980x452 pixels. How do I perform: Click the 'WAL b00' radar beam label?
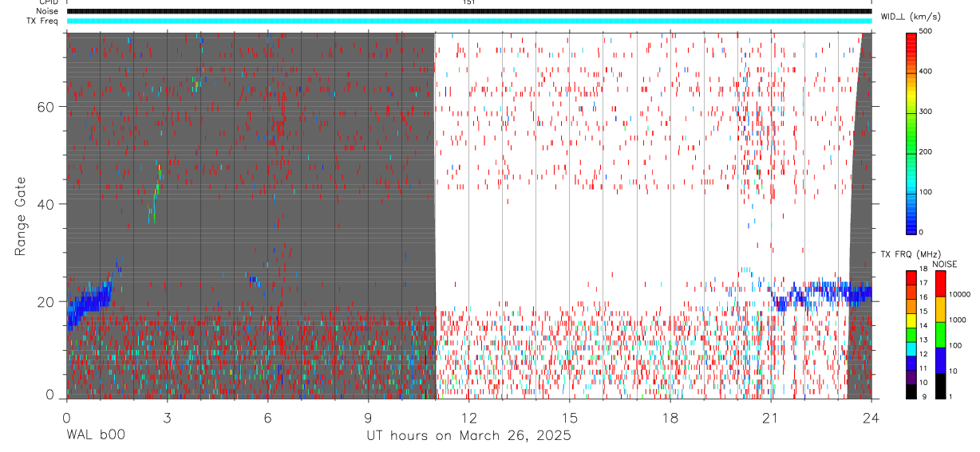pyautogui.click(x=96, y=435)
